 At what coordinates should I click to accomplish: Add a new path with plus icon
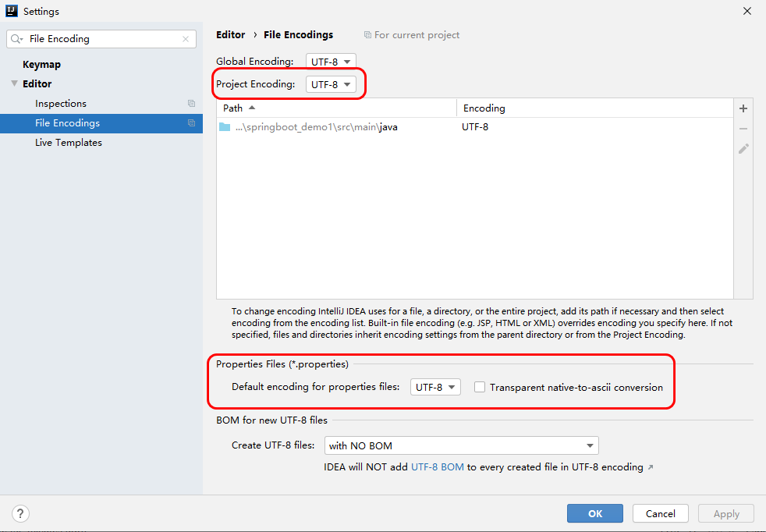743,108
